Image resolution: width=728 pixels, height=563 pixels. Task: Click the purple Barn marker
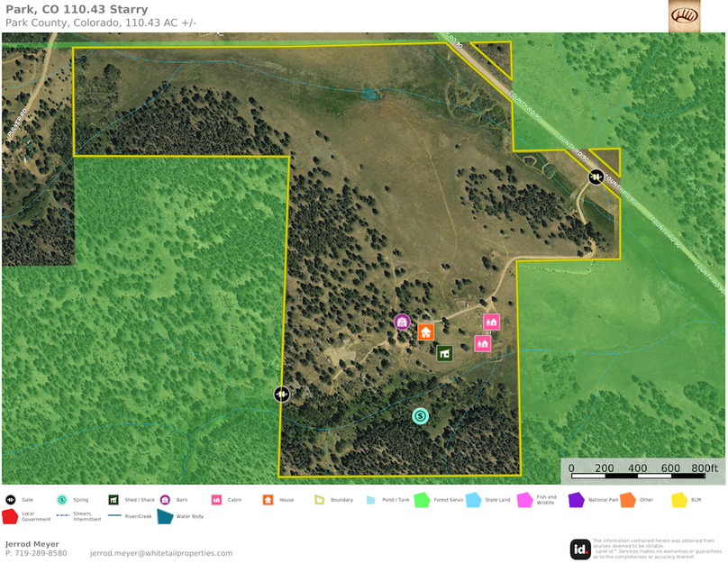(x=403, y=321)
